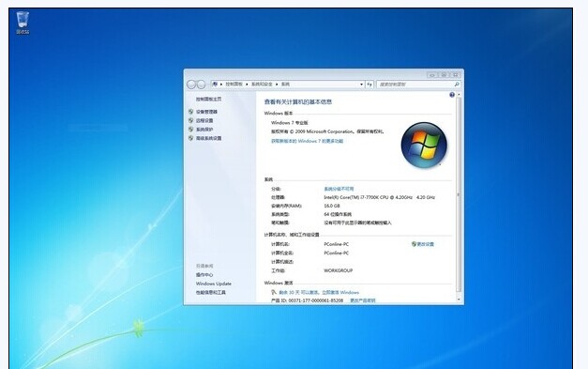This screenshot has width=588, height=369.
Task: Go to 控制面板主页 (Control Panel Home)
Action: (x=208, y=100)
